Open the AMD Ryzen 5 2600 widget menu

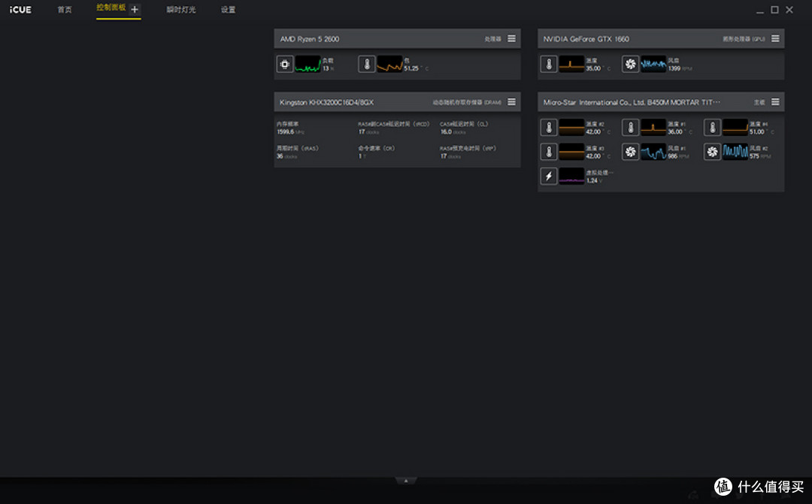(x=512, y=39)
